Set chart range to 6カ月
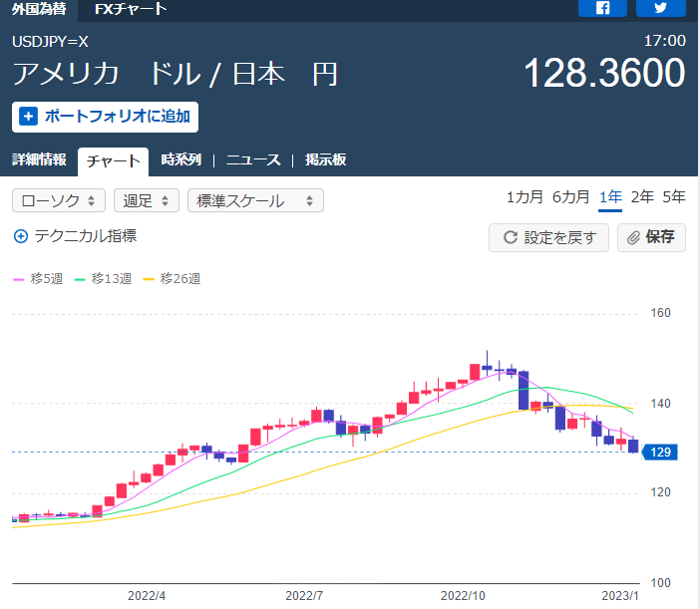 pyautogui.click(x=570, y=196)
